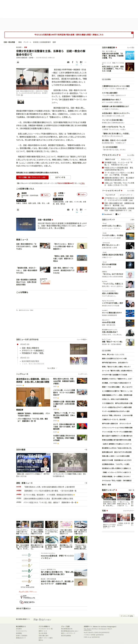Viewport: 138px width, 644px height.
Task: Share article on Facebook at top
Action: coord(73,62)
